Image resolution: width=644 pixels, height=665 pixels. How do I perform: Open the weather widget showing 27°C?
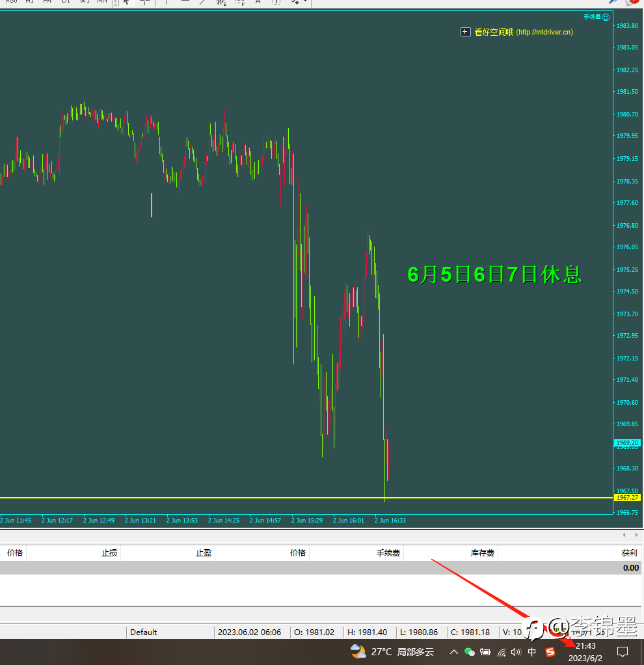pyautogui.click(x=392, y=651)
